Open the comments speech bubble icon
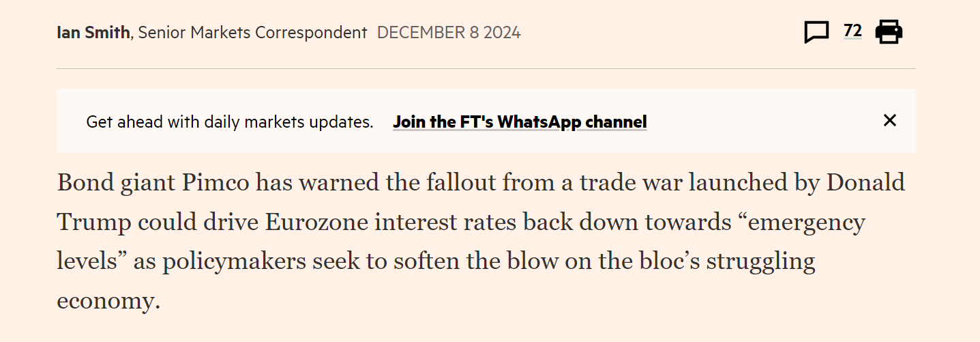The width and height of the screenshot is (980, 342). (x=817, y=32)
